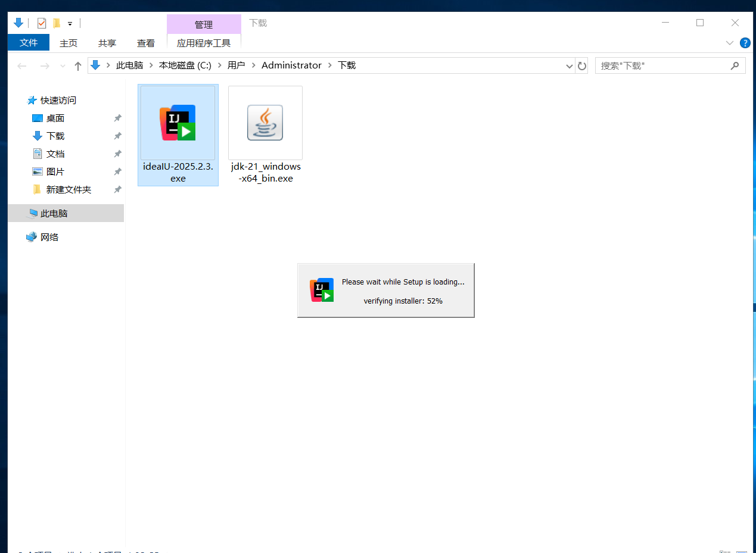Unpin 桌面 from Quick Access

coord(117,118)
